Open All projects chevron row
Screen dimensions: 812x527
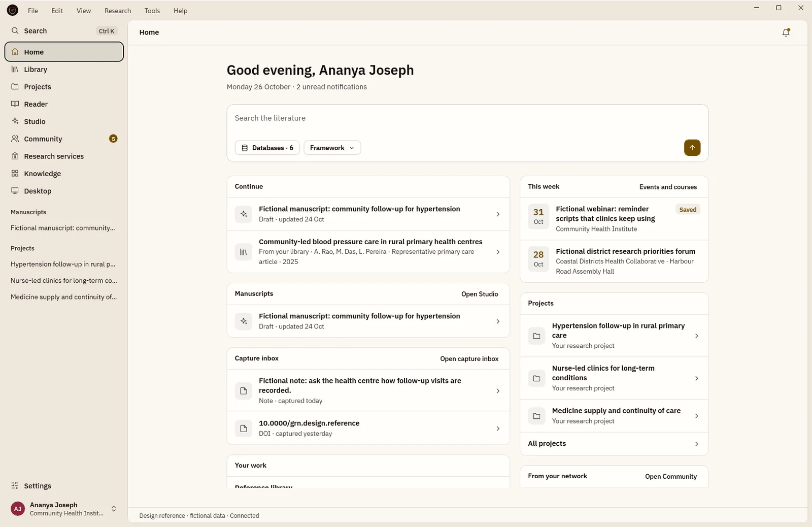[614, 444]
